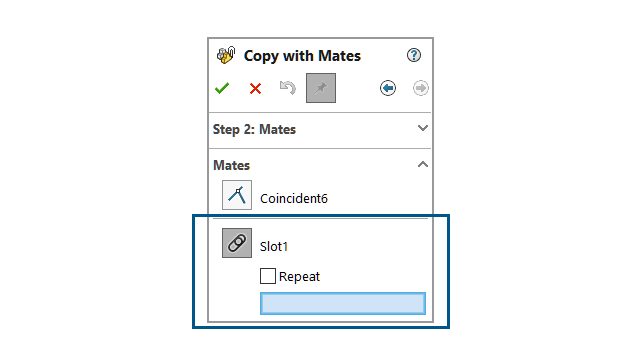This screenshot has width=640, height=360.
Task: Click the Step 2: Mates heading
Action: (x=254, y=129)
